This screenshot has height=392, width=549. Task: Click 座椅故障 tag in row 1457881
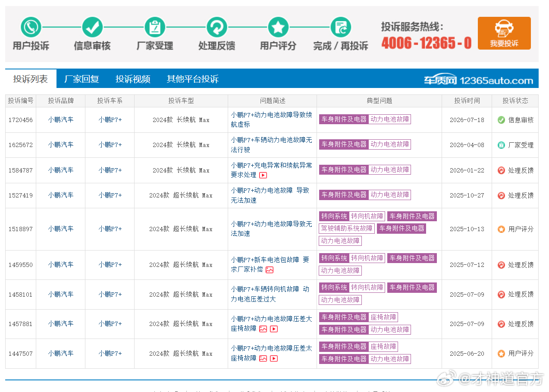pyautogui.click(x=383, y=317)
